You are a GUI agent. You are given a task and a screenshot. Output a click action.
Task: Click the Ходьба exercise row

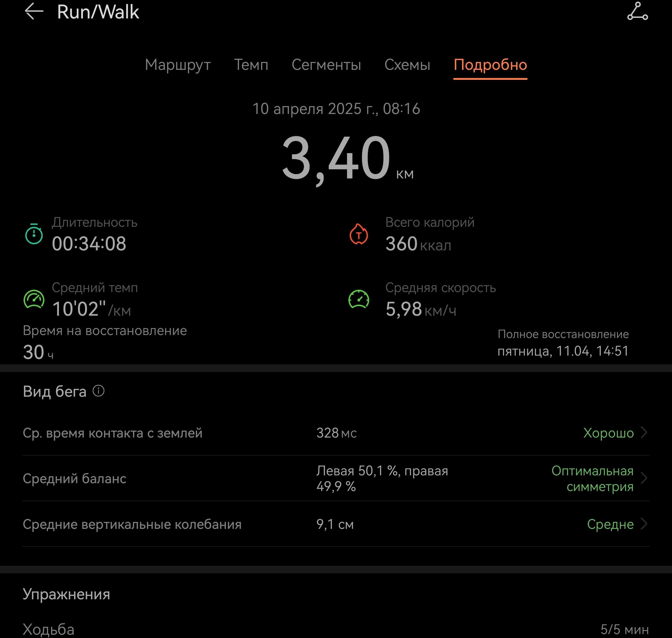click(x=336, y=629)
